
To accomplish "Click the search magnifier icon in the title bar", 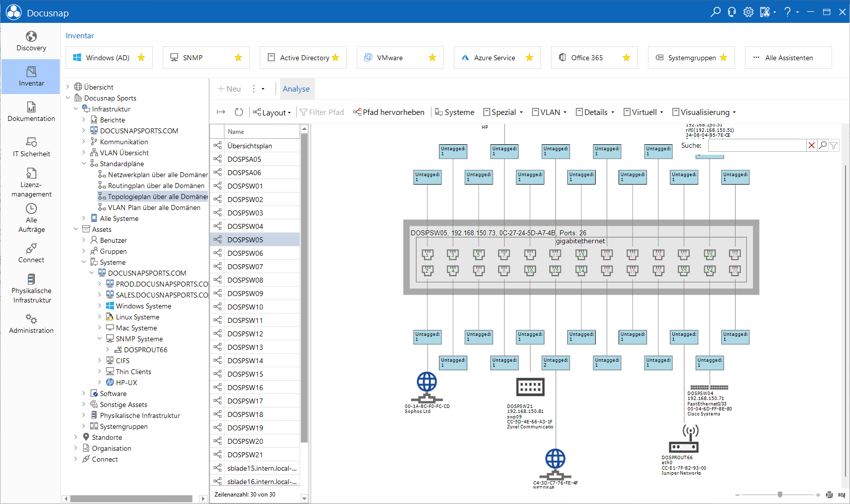I will 715,12.
